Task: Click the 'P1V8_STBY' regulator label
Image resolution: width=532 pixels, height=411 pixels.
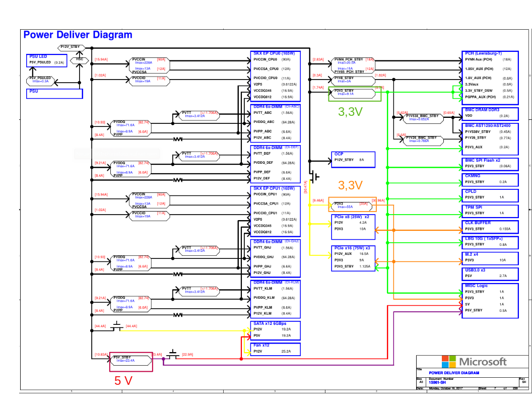Action: [344, 78]
